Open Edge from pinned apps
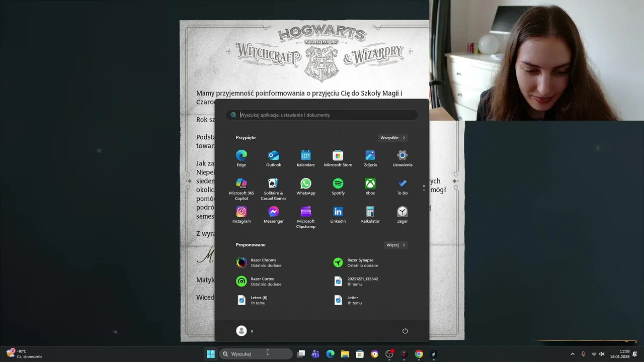This screenshot has width=644, height=362. click(242, 158)
